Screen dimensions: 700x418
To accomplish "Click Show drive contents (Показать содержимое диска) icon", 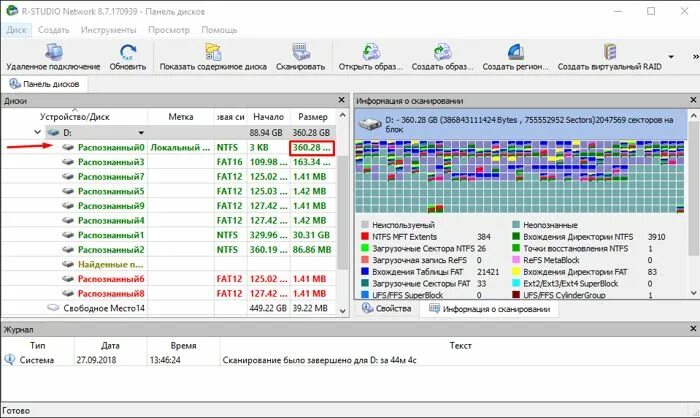I will 213,52.
